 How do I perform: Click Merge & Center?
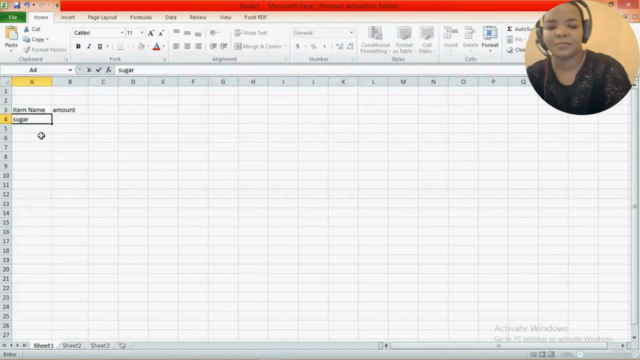[258, 46]
